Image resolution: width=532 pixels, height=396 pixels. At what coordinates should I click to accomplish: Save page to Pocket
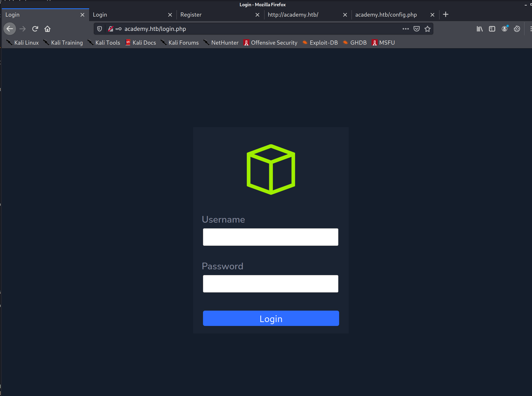coord(416,29)
